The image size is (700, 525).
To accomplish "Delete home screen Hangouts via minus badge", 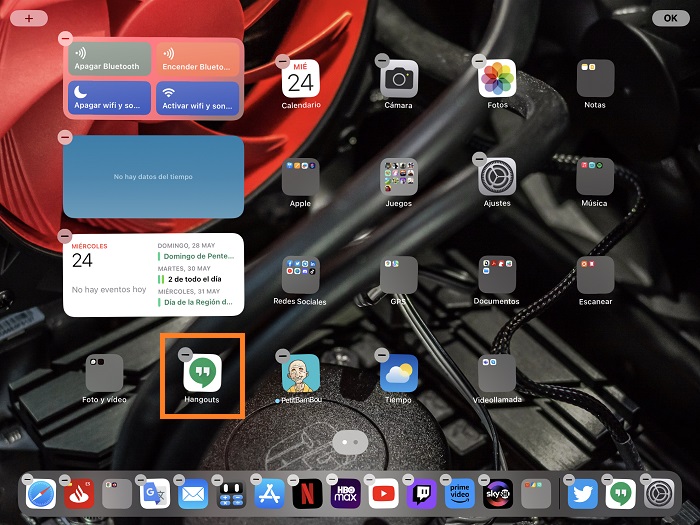I will (185, 355).
